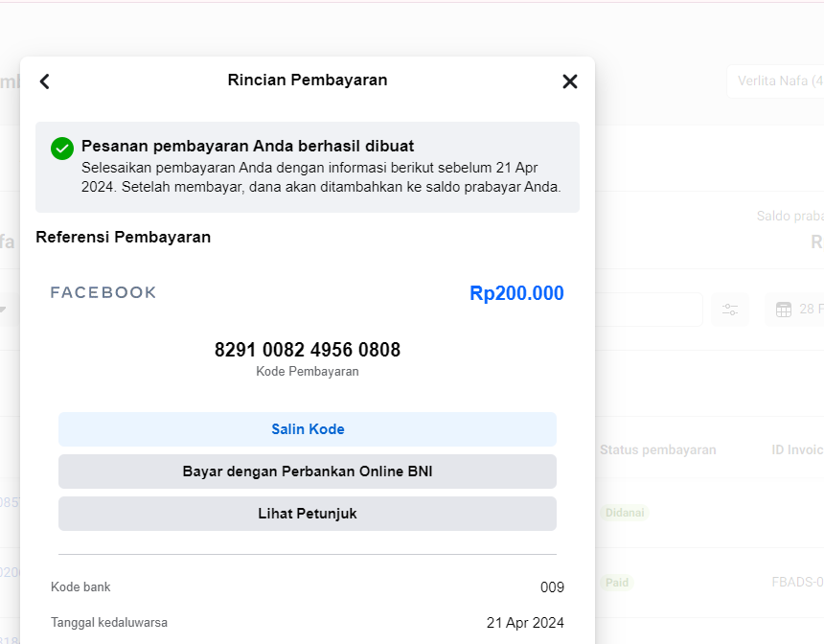Click the expiry date 21 Apr 2024
Viewport: 824px width, 644px height.
(x=525, y=623)
